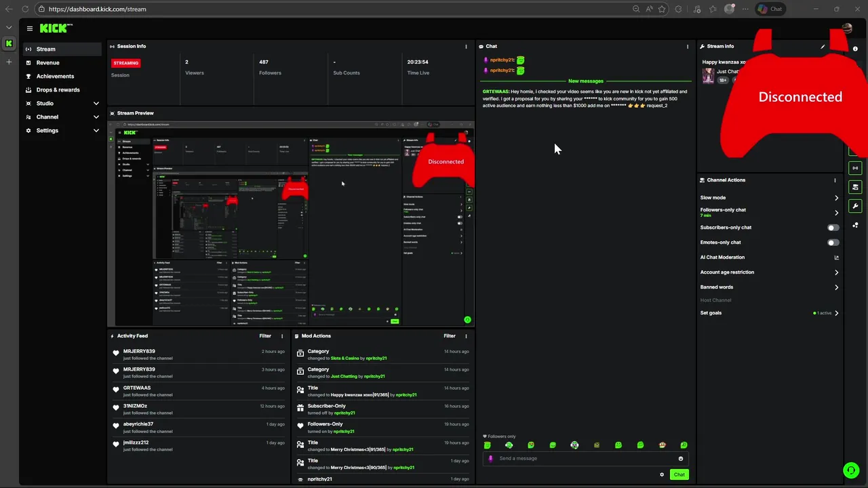Click the broadcast icon in right sidebar
Viewport: 868px width, 488px height.
click(x=855, y=167)
